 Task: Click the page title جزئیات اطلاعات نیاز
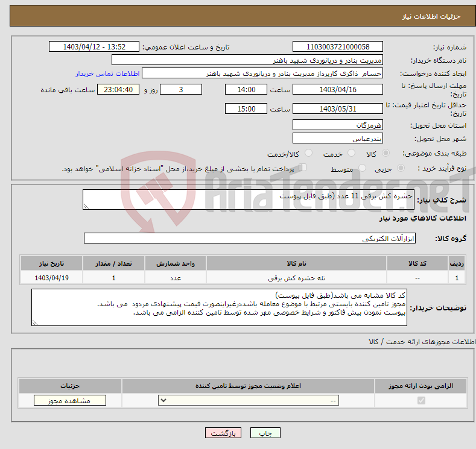pos(431,16)
